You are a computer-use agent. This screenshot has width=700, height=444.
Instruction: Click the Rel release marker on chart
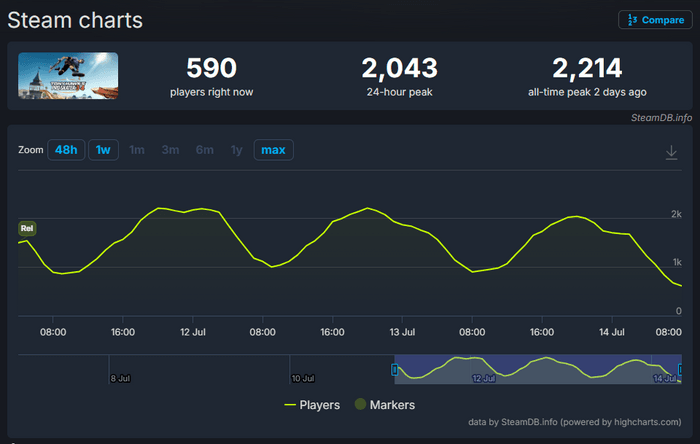[27, 228]
